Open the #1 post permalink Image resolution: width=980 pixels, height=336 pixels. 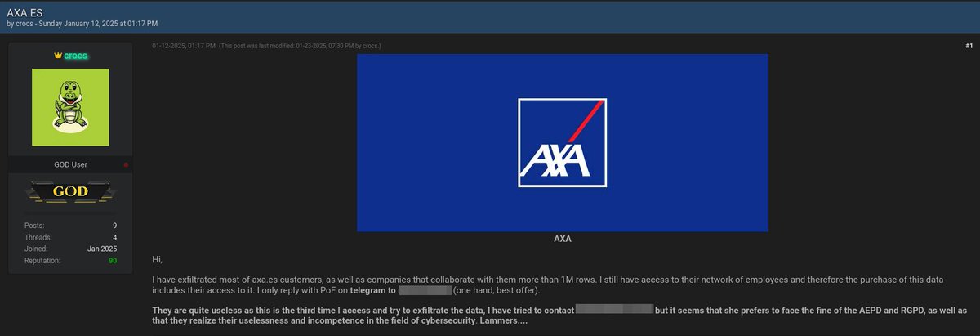pyautogui.click(x=968, y=46)
